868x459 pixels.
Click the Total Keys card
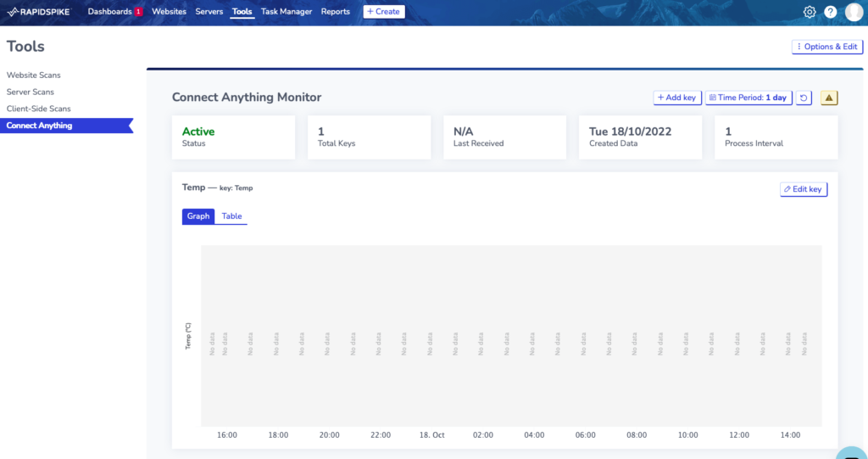(370, 137)
